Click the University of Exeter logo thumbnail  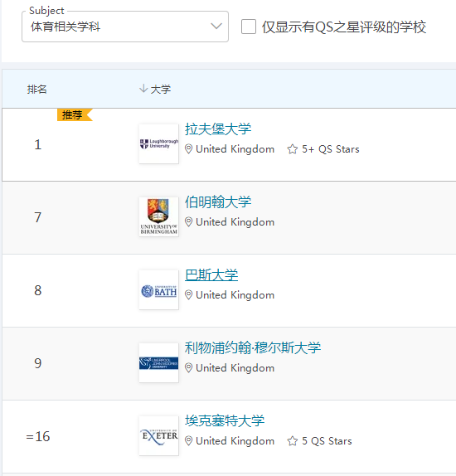159,435
